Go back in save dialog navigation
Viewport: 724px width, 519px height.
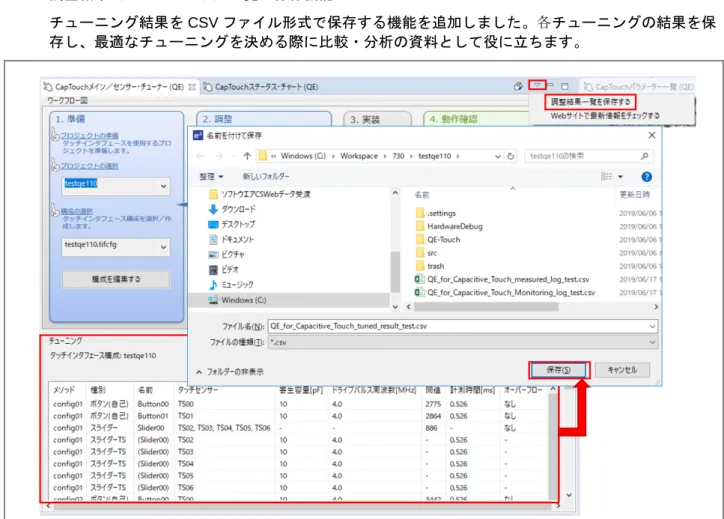coord(200,156)
